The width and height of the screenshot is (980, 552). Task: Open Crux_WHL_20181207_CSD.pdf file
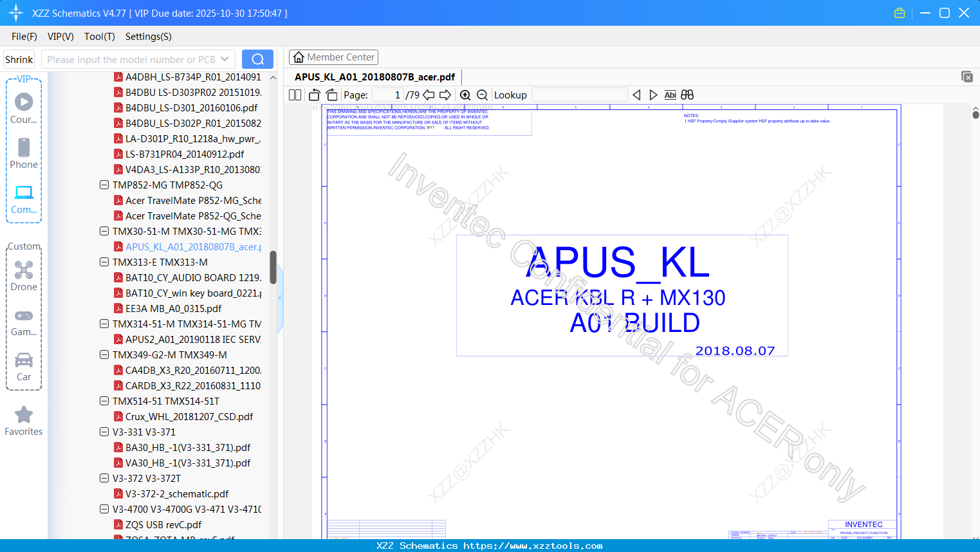click(183, 417)
